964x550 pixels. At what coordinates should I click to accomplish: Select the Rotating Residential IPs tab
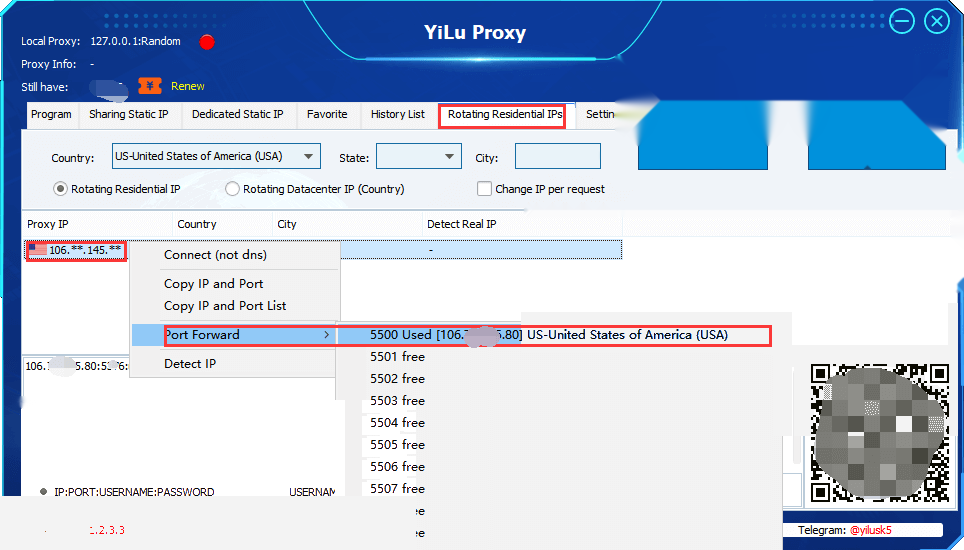tap(505, 115)
